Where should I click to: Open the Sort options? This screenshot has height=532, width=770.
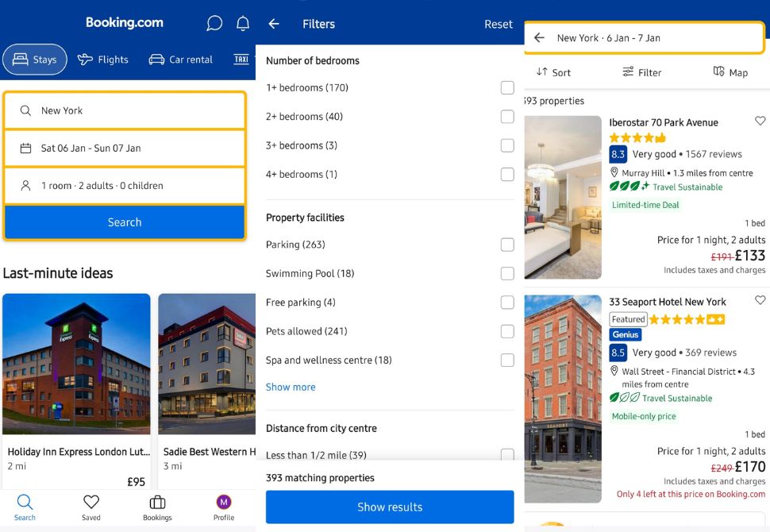pyautogui.click(x=553, y=72)
